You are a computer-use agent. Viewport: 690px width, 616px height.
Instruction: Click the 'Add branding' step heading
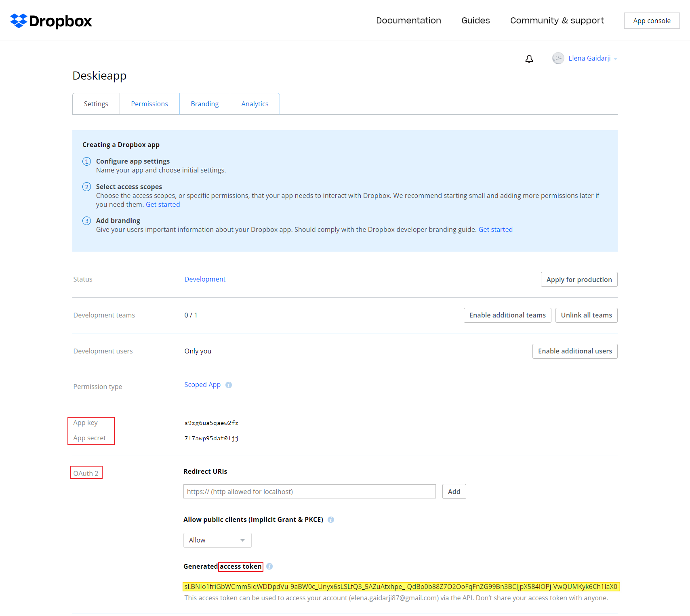[x=118, y=221]
